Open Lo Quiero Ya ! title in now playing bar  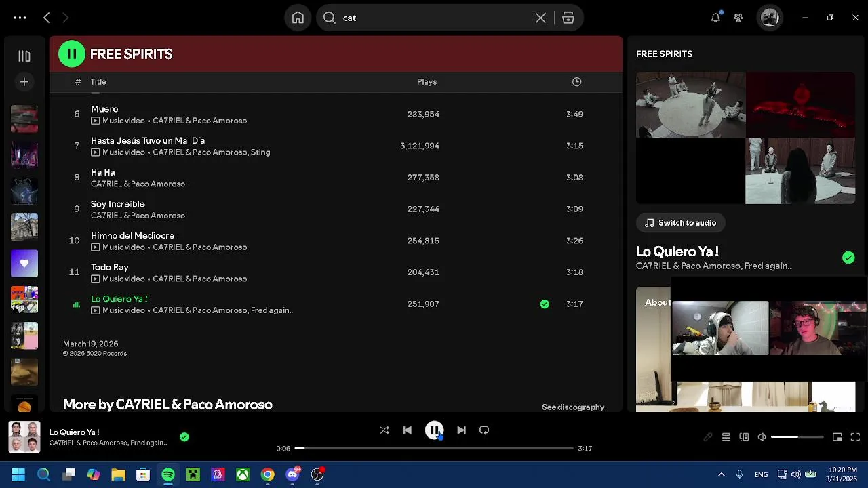click(75, 432)
